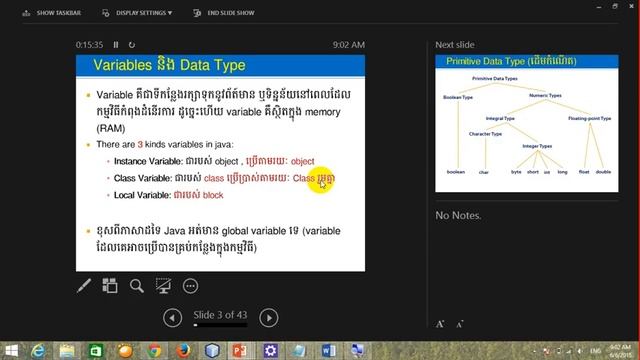Click the 9:02 AM clock in presenter view
640x360 pixels.
pos(349,45)
